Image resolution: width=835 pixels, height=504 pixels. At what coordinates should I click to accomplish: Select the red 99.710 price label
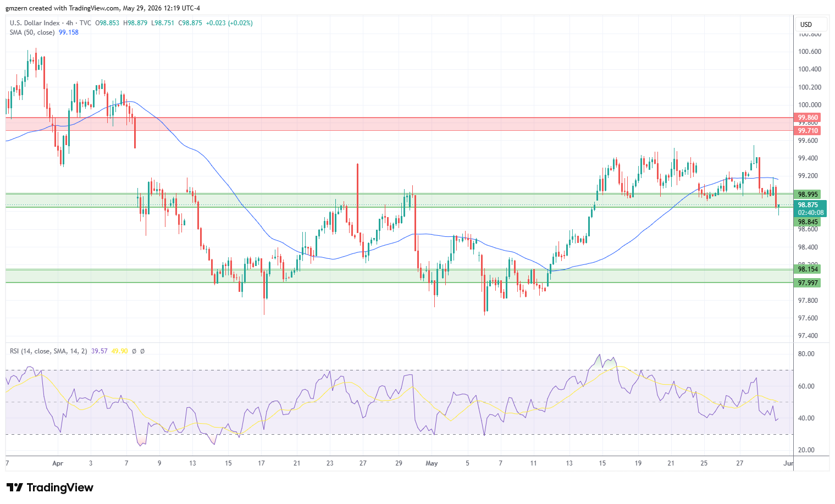pyautogui.click(x=808, y=131)
